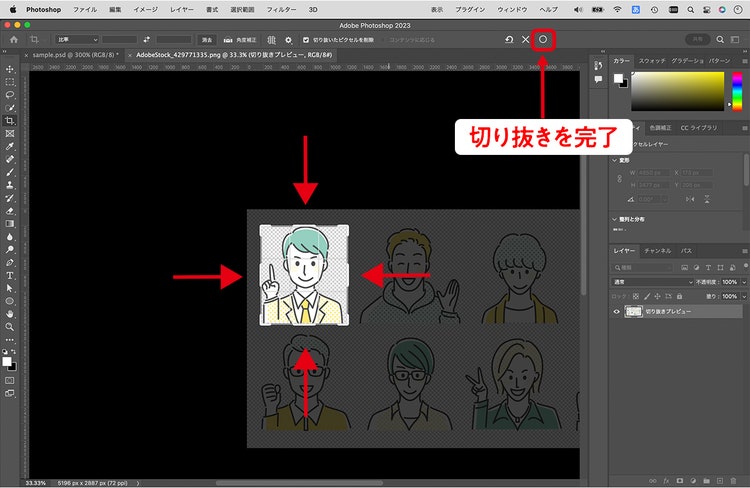Switch to the sample.psd document tab
Viewport: 750px width, 488px height.
(x=75, y=55)
